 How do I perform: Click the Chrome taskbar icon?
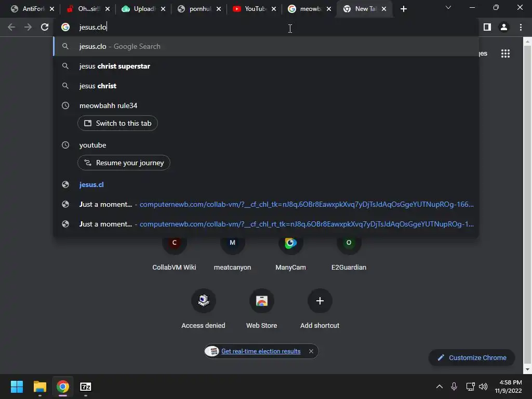pyautogui.click(x=63, y=387)
